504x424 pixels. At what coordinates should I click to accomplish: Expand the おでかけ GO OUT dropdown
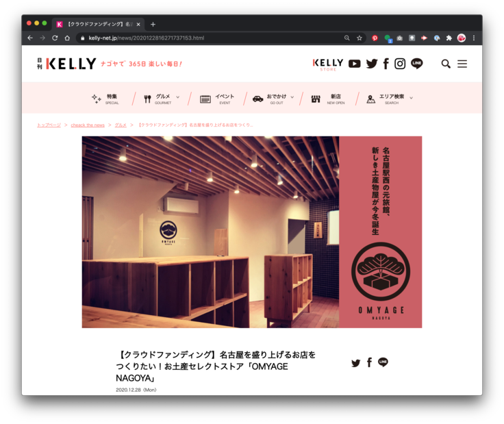click(273, 99)
